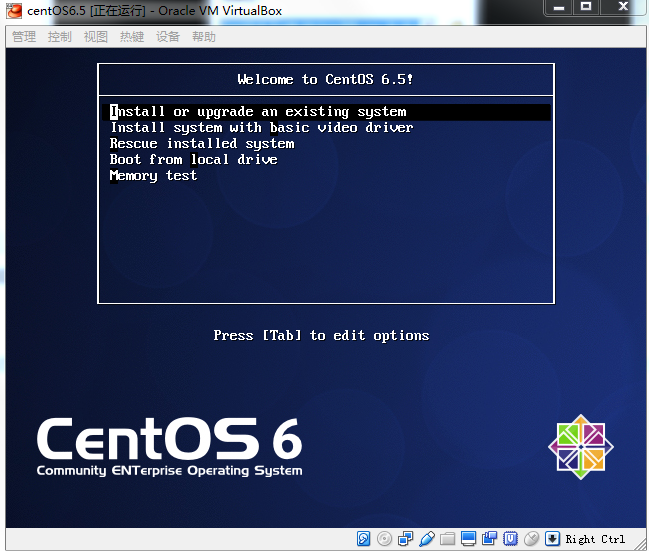Viewport: 649px width, 551px height.
Task: Open the 设备 menu
Action: click(x=168, y=37)
